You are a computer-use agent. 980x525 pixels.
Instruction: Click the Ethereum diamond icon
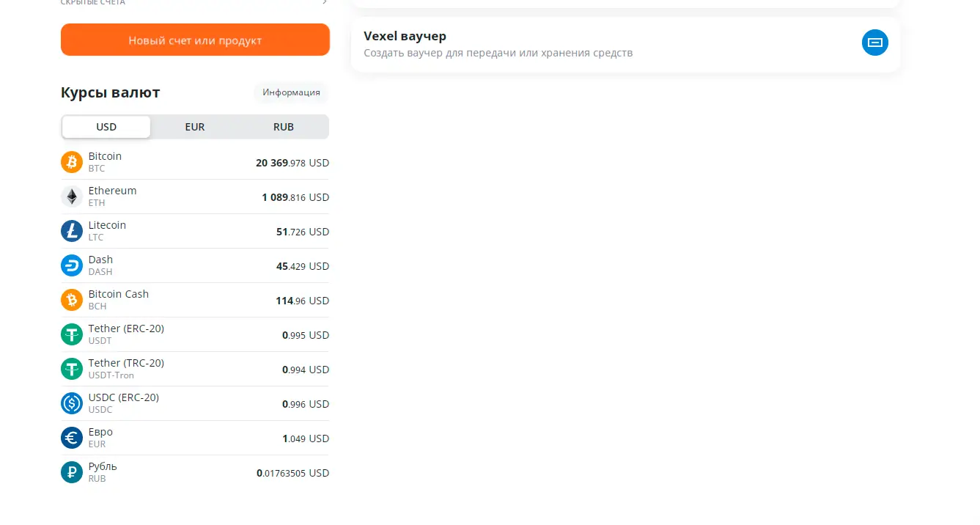(72, 197)
